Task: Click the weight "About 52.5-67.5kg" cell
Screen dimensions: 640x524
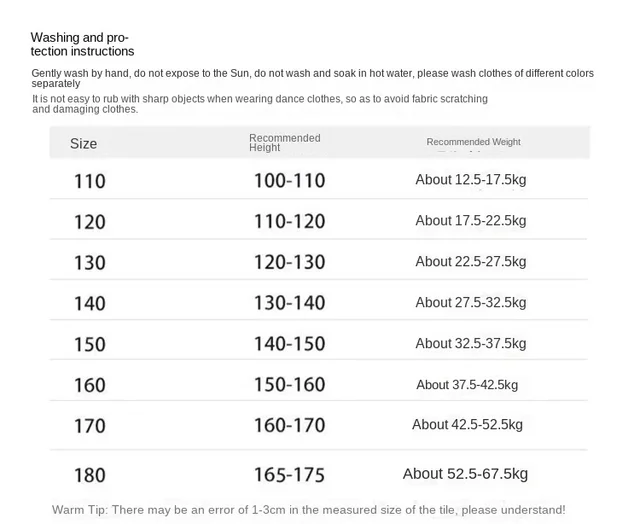Action: pyautogui.click(x=465, y=474)
